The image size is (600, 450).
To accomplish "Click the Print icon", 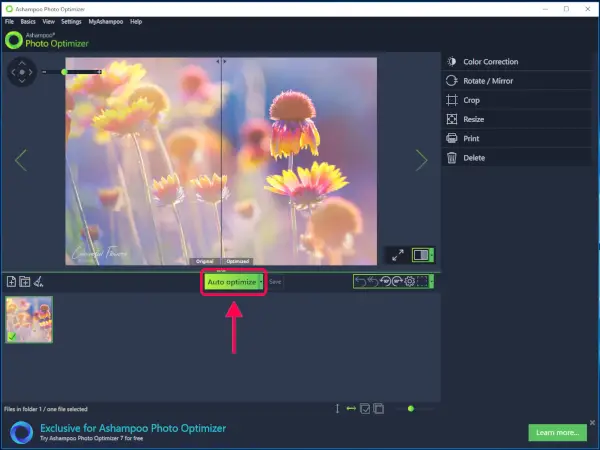I will (452, 138).
